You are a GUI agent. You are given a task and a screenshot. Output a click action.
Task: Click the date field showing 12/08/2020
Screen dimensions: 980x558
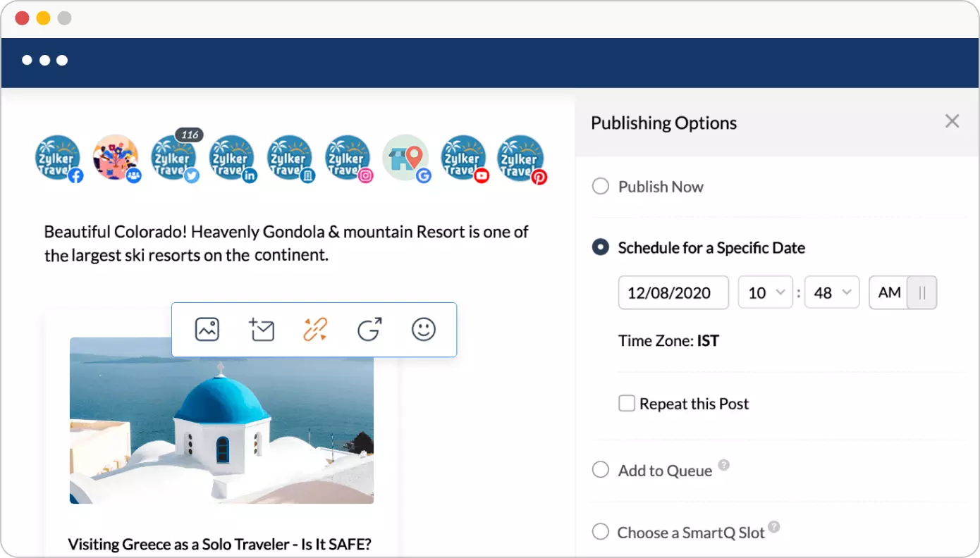673,292
